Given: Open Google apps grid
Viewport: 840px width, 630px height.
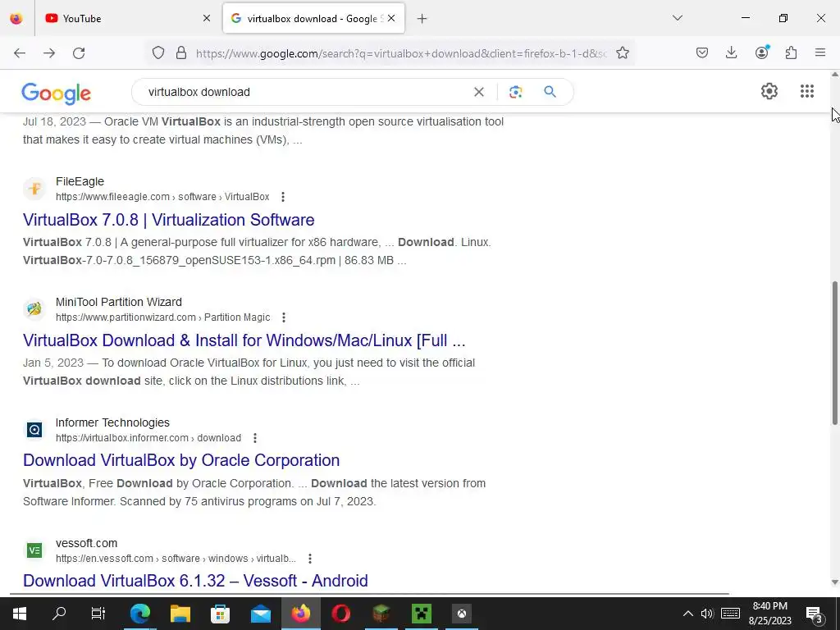Looking at the screenshot, I should [807, 91].
